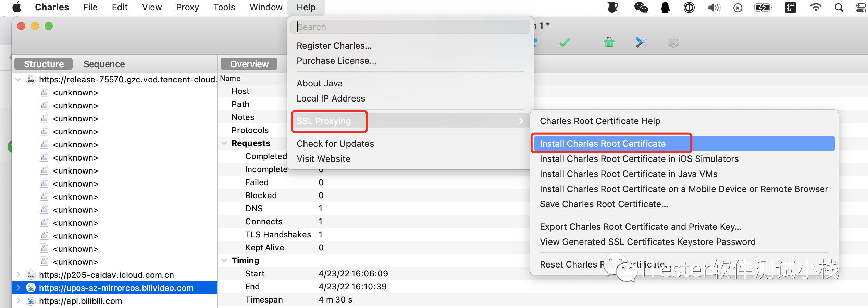Switch to the Sequence tab

coord(104,64)
